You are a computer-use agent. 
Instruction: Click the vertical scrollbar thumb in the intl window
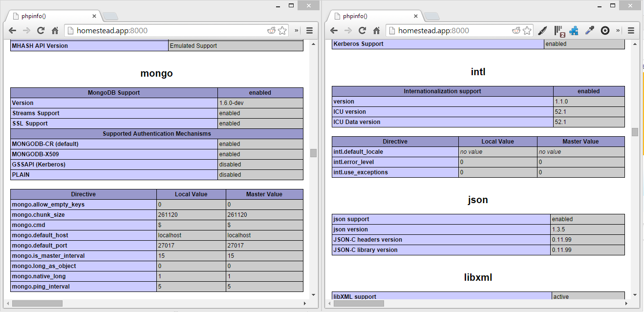635,132
